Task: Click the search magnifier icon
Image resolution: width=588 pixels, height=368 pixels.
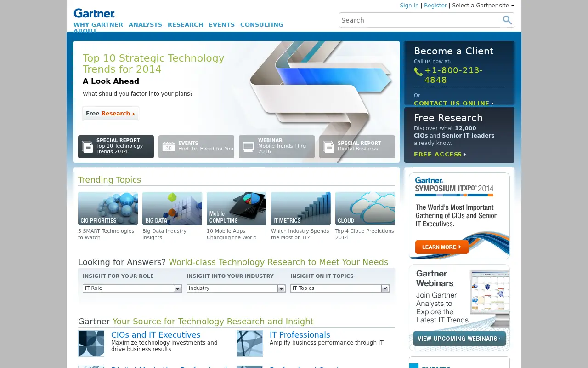Action: click(507, 20)
